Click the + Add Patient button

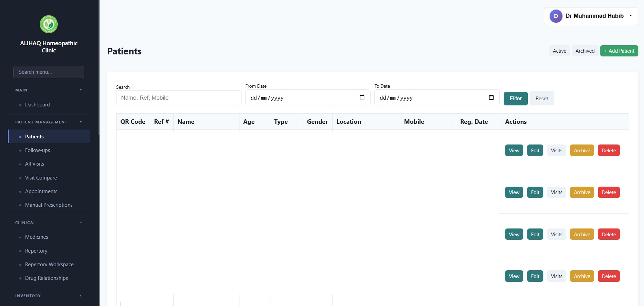tap(619, 51)
